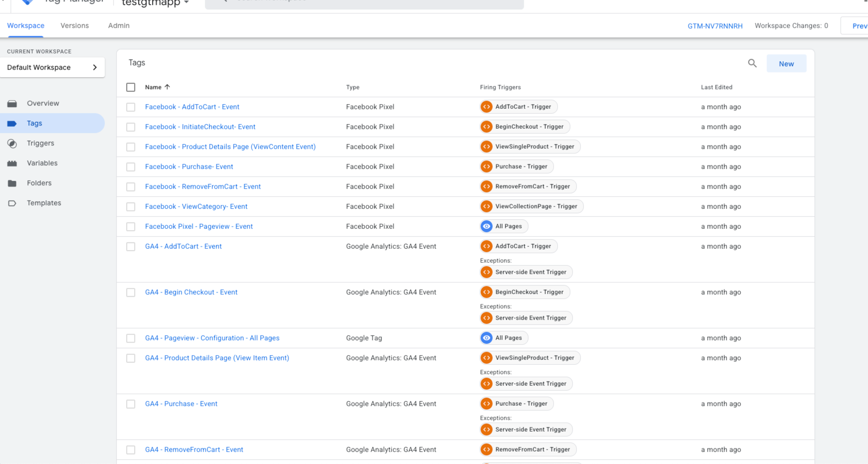
Task: Expand the Default Workspace selector
Action: click(x=52, y=67)
